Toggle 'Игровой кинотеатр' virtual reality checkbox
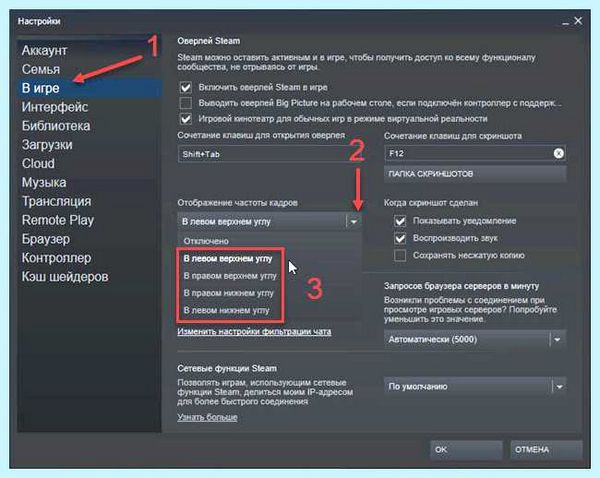 click(186, 119)
